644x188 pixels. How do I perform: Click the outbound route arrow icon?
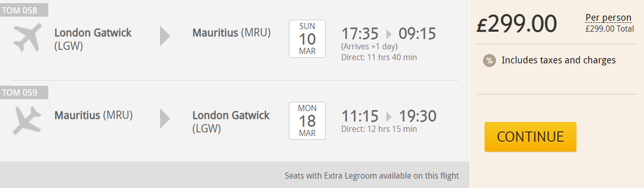pos(165,36)
